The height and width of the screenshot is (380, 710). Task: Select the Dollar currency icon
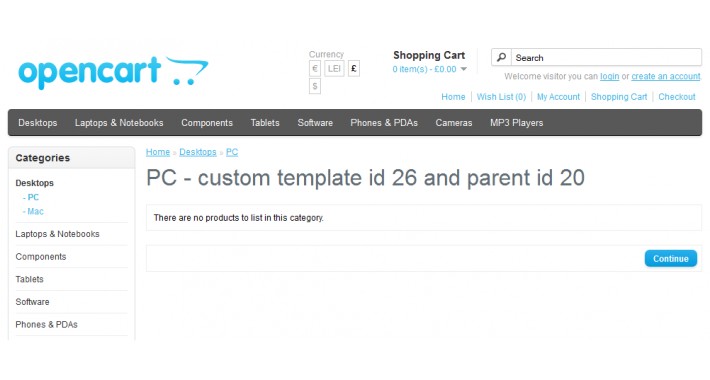(315, 86)
